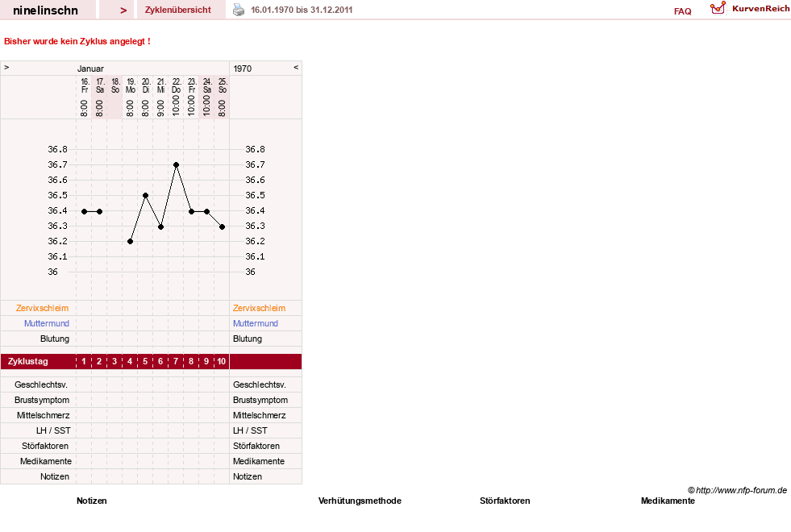Click the left Notizen row label in the table
Image resolution: width=791 pixels, height=532 pixels.
[x=55, y=476]
